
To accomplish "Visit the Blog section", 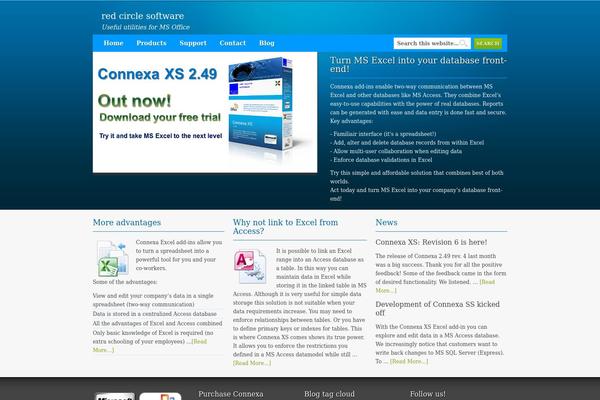I will point(266,43).
